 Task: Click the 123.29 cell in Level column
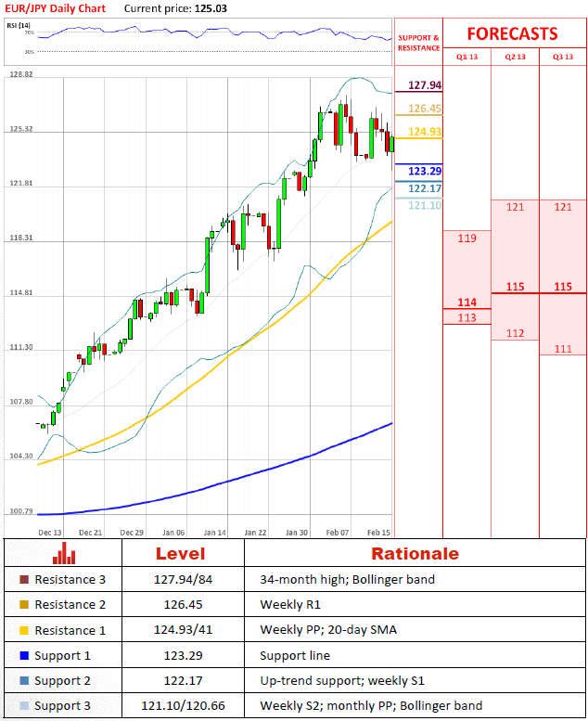(183, 655)
